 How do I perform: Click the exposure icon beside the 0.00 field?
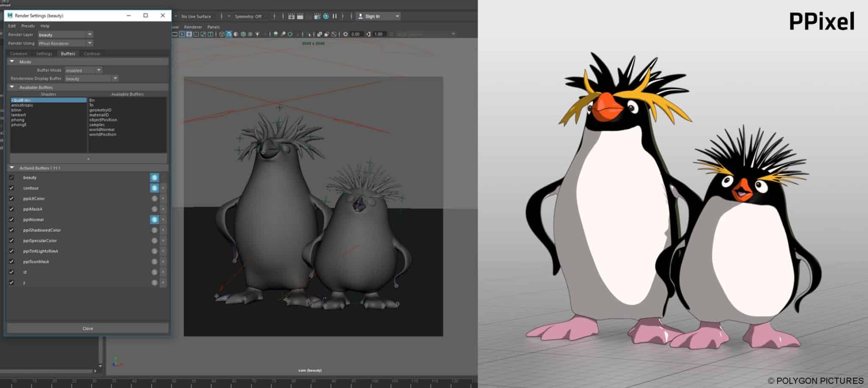point(345,34)
